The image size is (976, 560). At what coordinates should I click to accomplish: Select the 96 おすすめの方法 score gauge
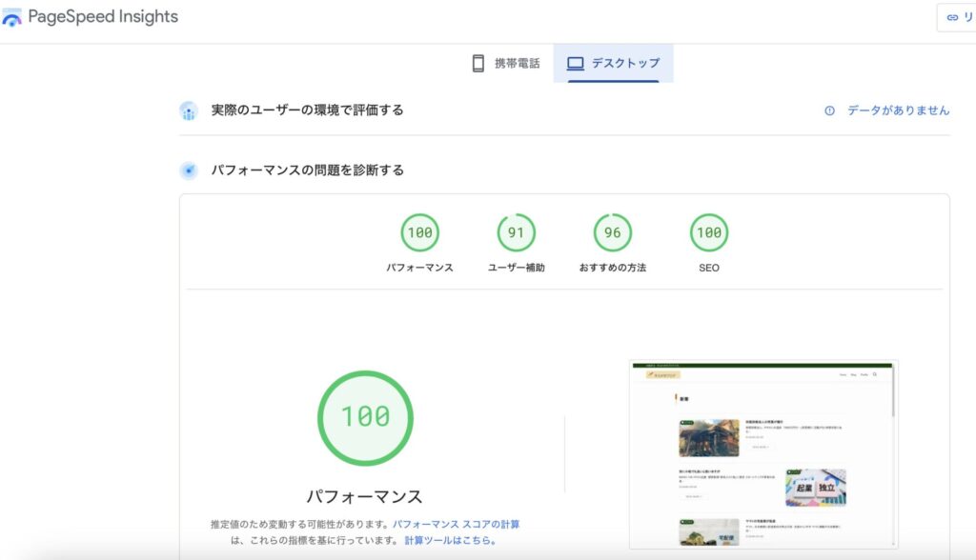coord(612,232)
